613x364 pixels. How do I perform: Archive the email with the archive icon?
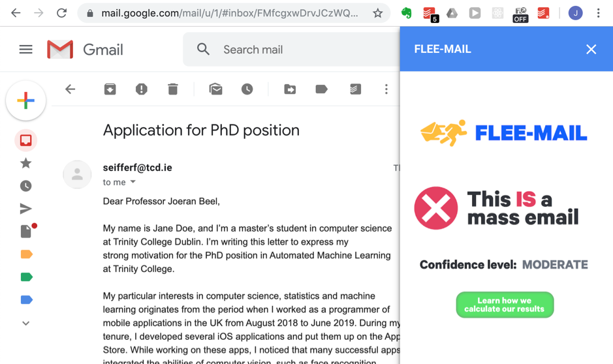click(110, 89)
